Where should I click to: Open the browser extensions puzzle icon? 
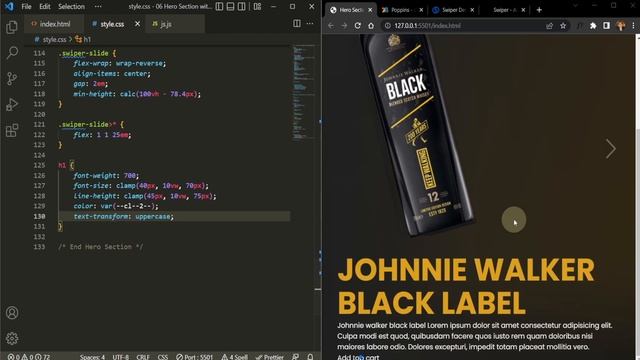click(x=593, y=26)
